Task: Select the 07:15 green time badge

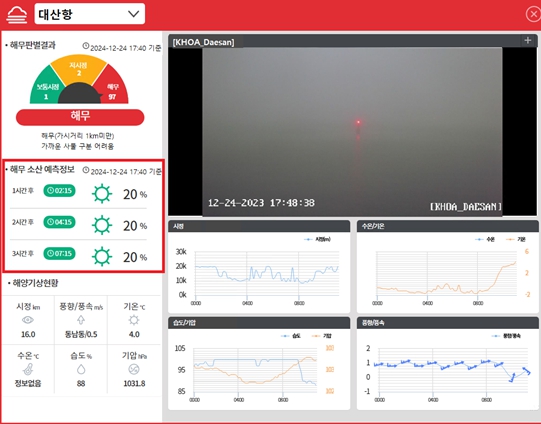Action: pyautogui.click(x=59, y=254)
